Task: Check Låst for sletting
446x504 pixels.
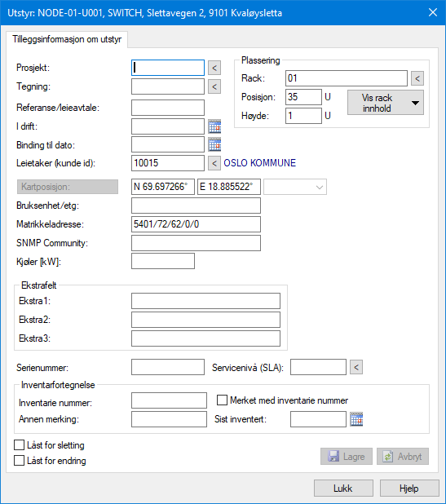Action: [x=20, y=445]
